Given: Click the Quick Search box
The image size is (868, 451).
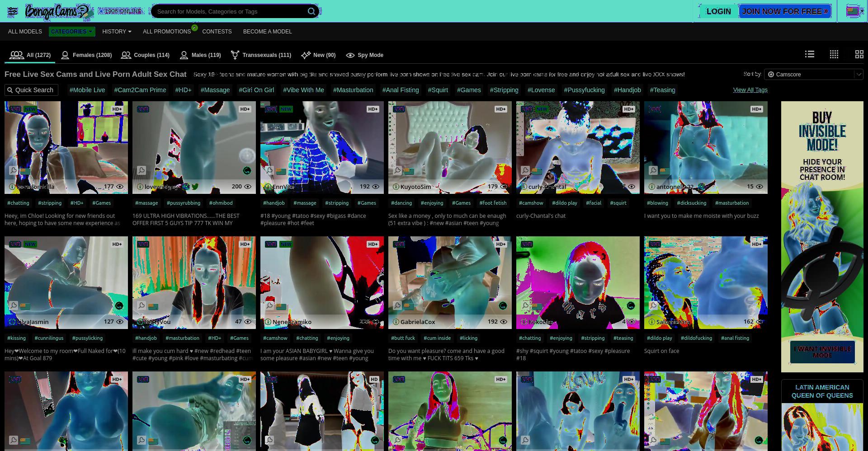Looking at the screenshot, I should pyautogui.click(x=32, y=90).
